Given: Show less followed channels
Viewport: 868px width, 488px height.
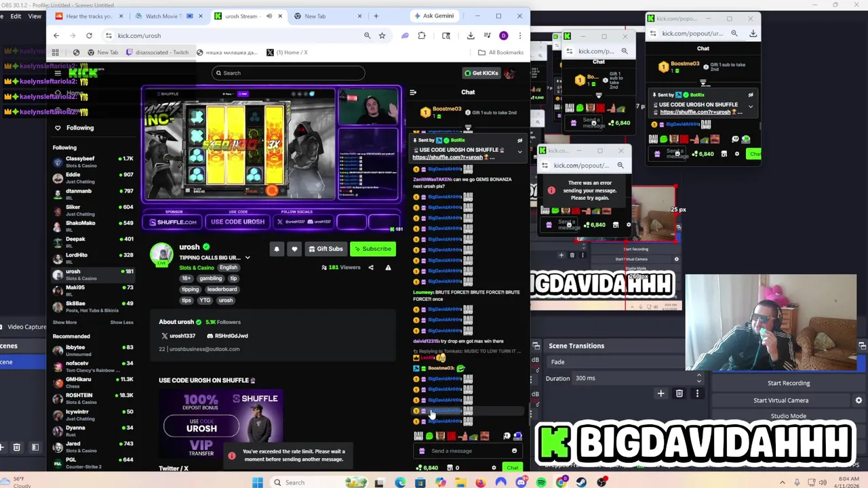Looking at the screenshot, I should pos(122,323).
